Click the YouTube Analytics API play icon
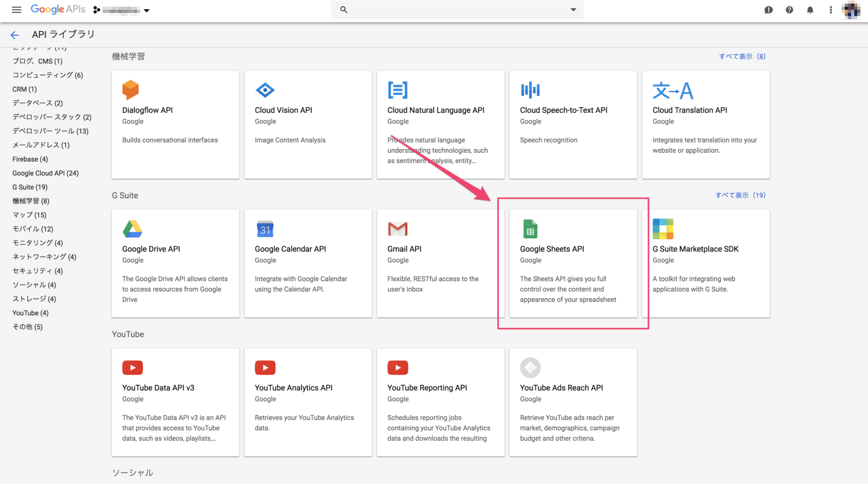 pos(265,368)
